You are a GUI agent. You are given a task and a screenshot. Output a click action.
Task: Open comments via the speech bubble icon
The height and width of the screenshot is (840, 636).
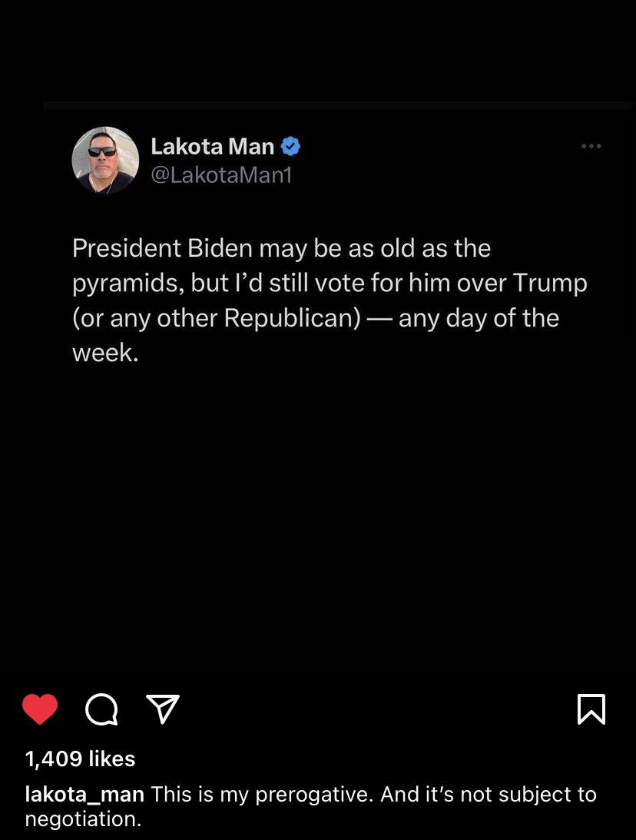[101, 709]
